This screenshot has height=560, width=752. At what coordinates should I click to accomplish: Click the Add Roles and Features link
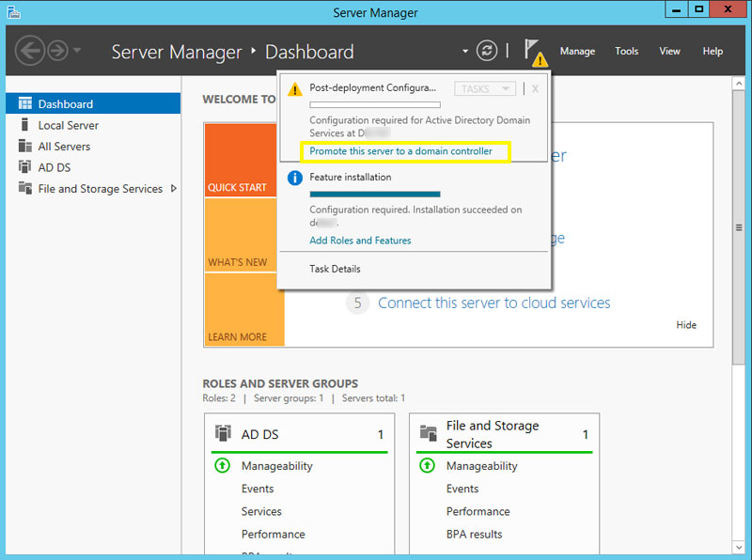tap(360, 241)
